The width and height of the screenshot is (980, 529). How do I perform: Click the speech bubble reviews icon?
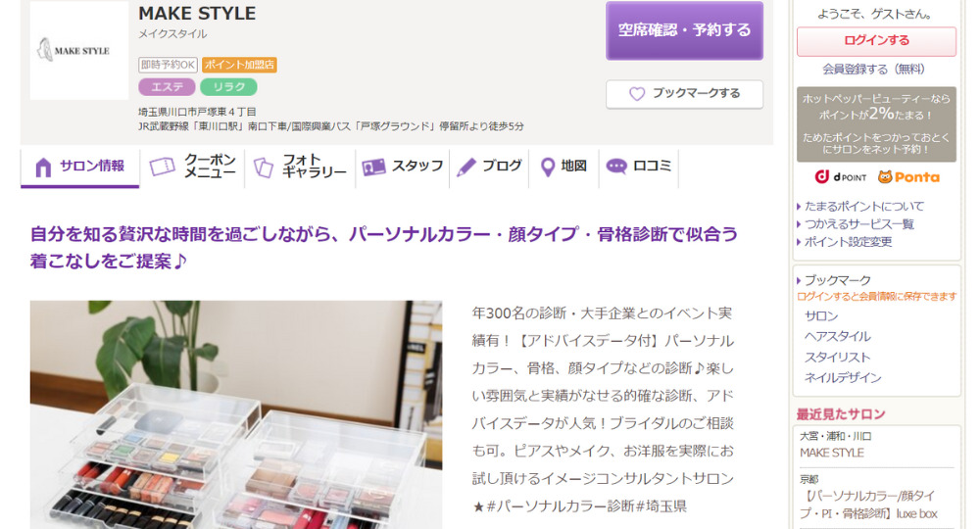(x=616, y=167)
